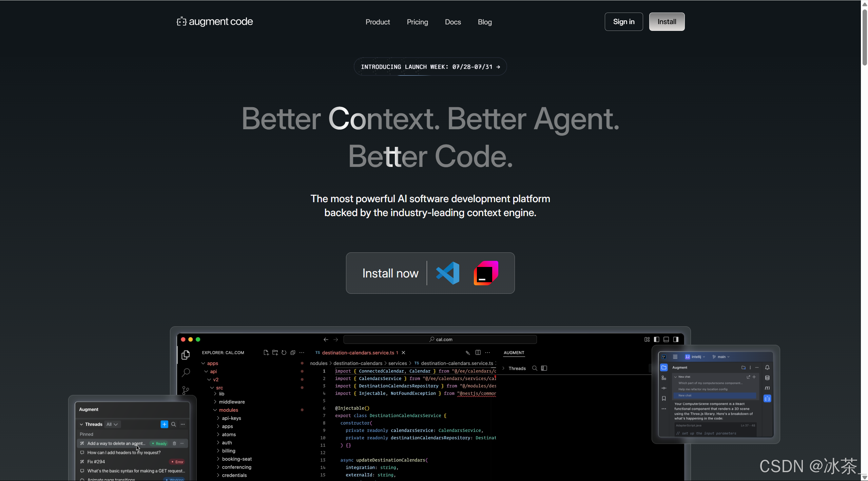Click the page scrollbar down arrow
Viewport: 868px width, 481px height.
point(864,477)
